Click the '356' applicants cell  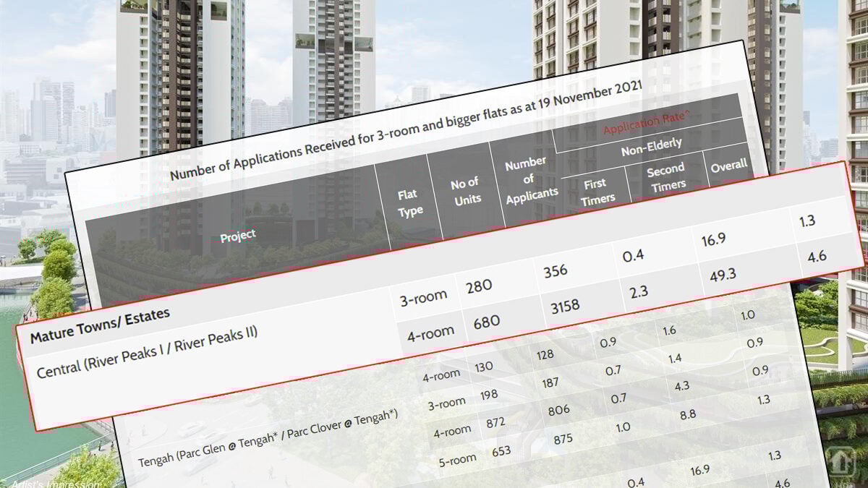point(556,270)
